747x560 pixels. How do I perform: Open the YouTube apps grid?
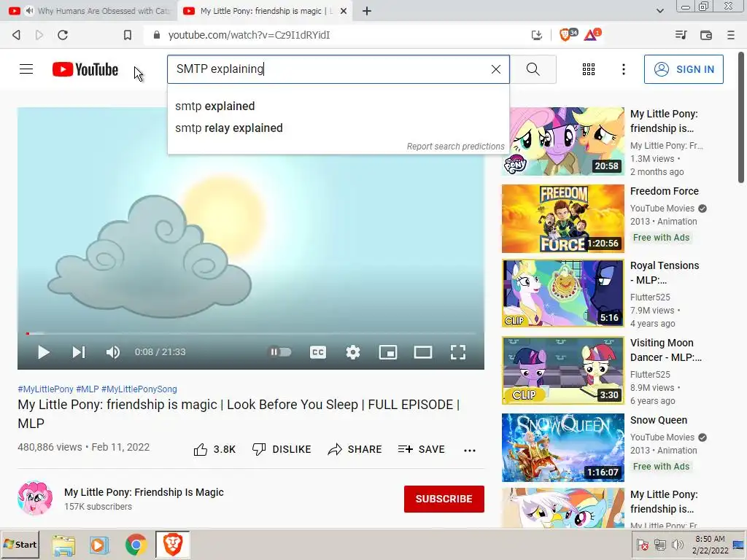(x=589, y=69)
